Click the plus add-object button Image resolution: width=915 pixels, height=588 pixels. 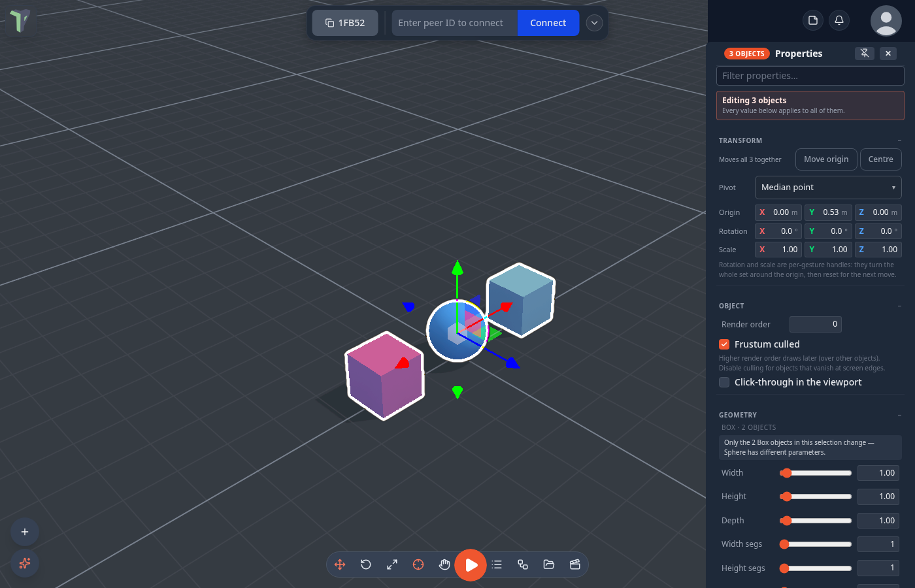[x=25, y=532]
